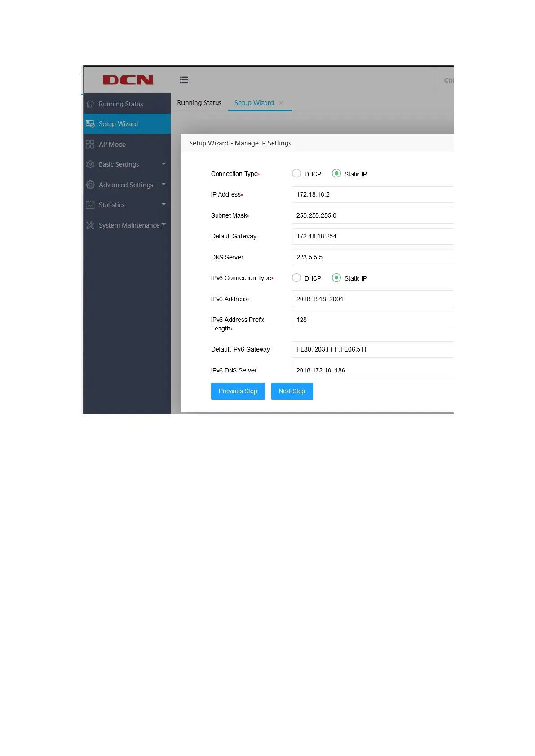
Task: Toggle the sidebar collapse list icon
Action: (x=184, y=80)
